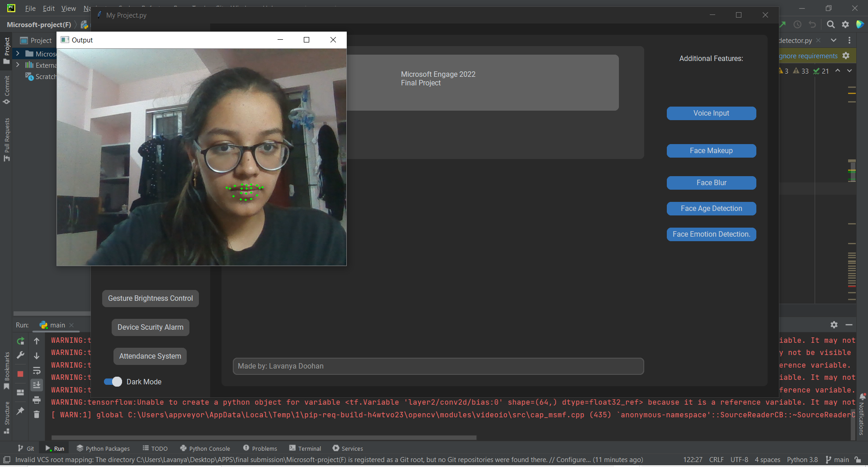Expand the Microsoft-project(F) breadcrumb
Screen dimensions: 868x467
(x=38, y=24)
